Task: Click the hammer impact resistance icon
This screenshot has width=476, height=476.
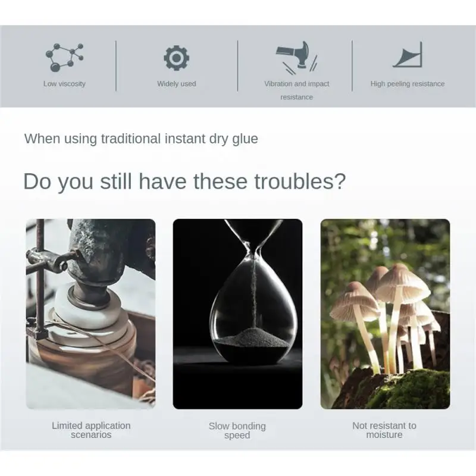Action: coord(296,57)
